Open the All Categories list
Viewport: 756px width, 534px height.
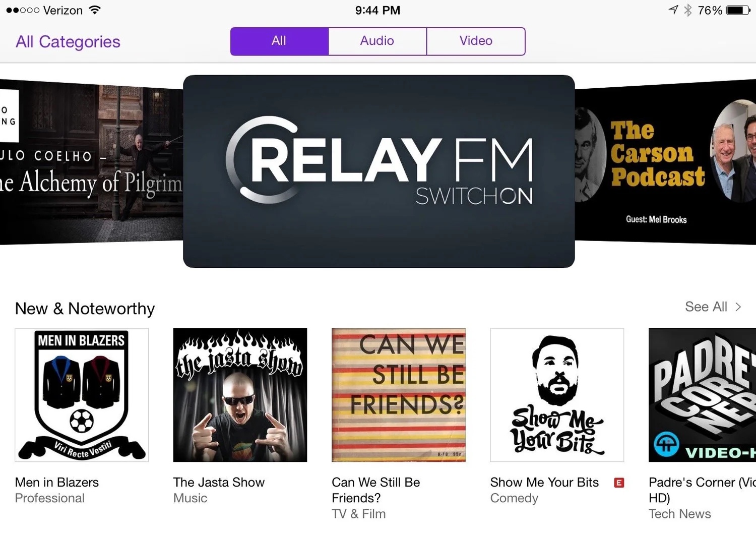point(68,41)
